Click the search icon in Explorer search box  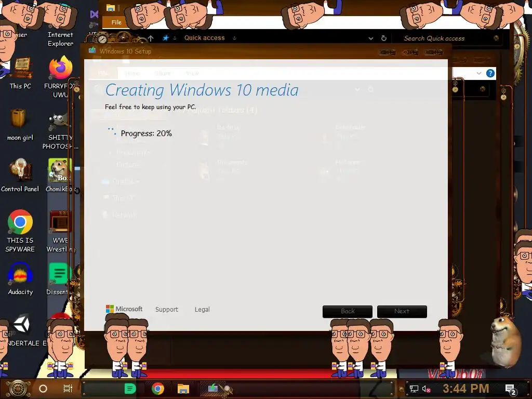coord(496,38)
